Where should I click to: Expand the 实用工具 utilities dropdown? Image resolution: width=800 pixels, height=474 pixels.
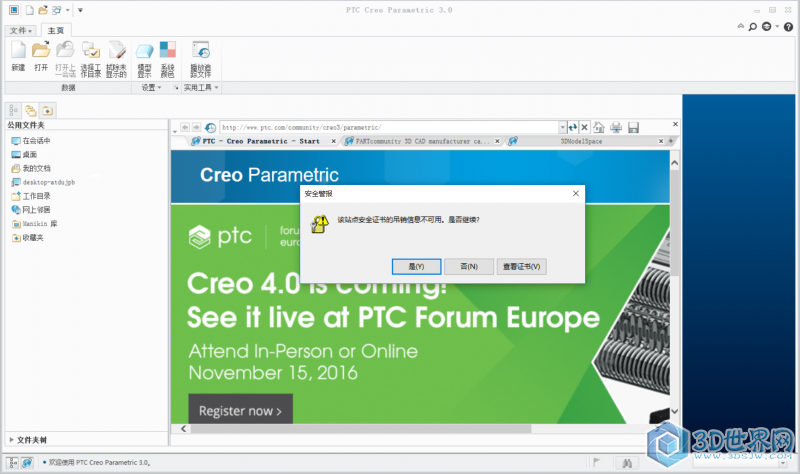click(201, 88)
